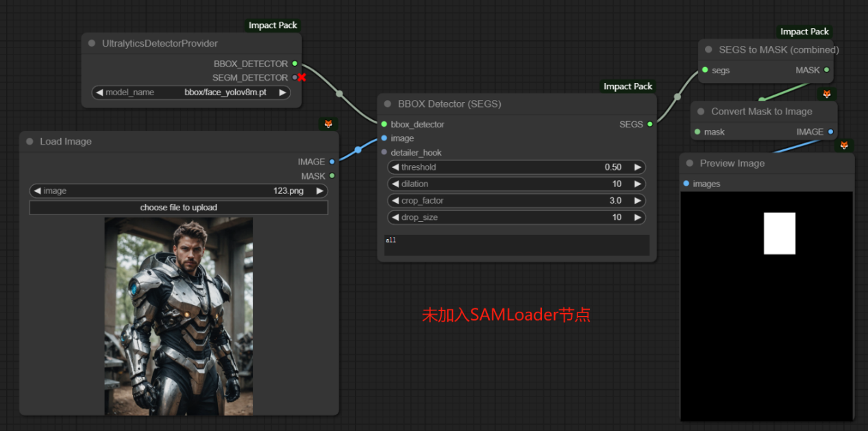
Task: Increase threshold using its right arrow
Action: (637, 167)
